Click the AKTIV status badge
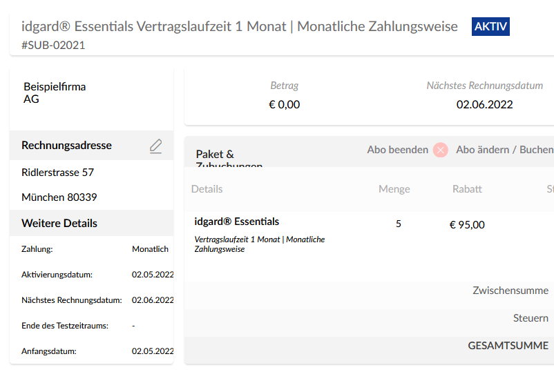The height and width of the screenshot is (392, 554). pyautogui.click(x=490, y=26)
